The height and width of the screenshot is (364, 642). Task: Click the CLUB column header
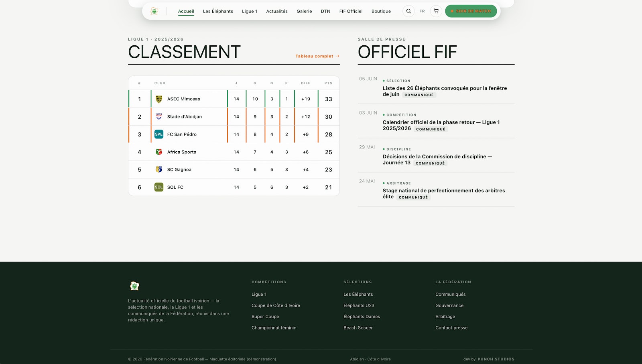(160, 83)
